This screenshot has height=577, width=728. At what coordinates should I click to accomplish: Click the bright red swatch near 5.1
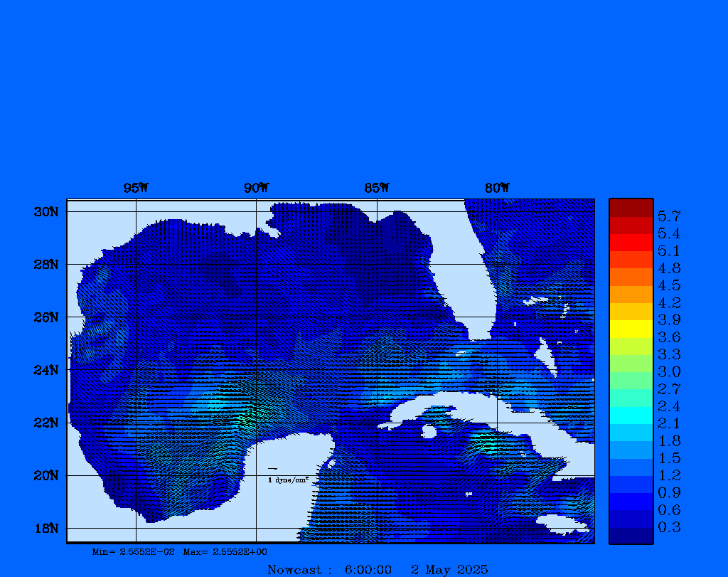point(631,243)
